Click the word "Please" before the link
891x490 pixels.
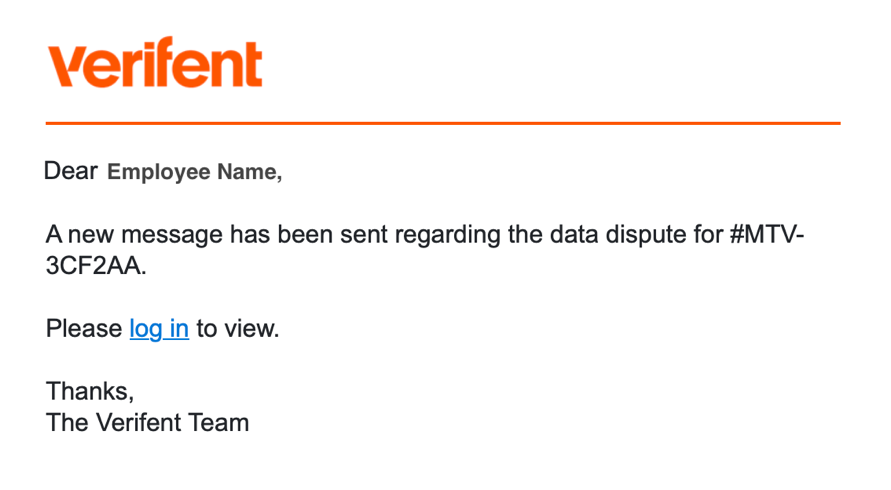pyautogui.click(x=83, y=328)
